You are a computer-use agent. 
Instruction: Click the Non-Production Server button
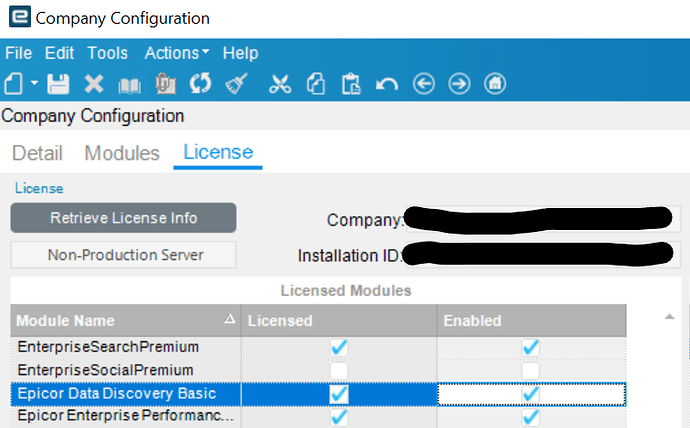(123, 255)
